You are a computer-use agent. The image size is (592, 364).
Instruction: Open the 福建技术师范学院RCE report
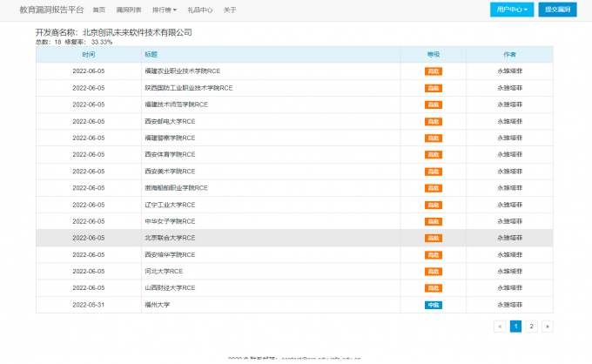point(176,104)
